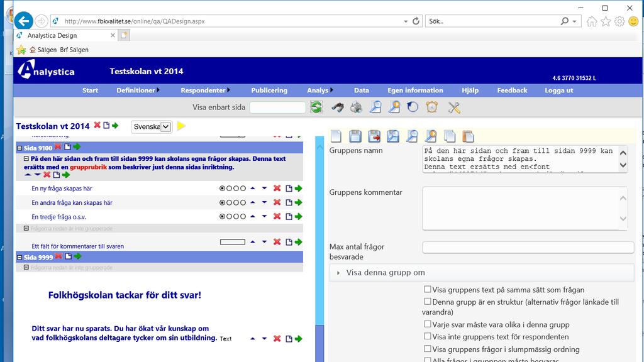This screenshot has height=362, width=644.
Task: Delete the question 'En ny fråga skapas här'
Action: pos(277,188)
